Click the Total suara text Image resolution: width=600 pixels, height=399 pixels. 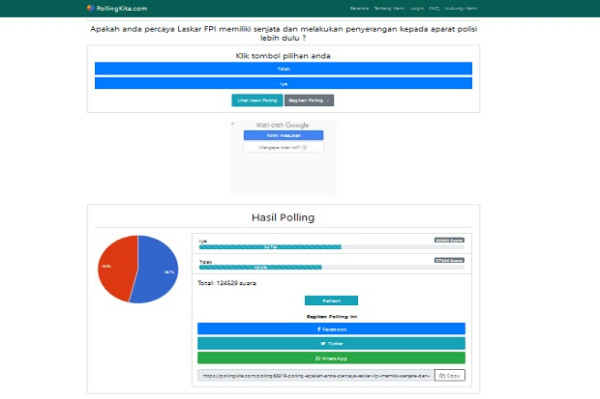(227, 283)
